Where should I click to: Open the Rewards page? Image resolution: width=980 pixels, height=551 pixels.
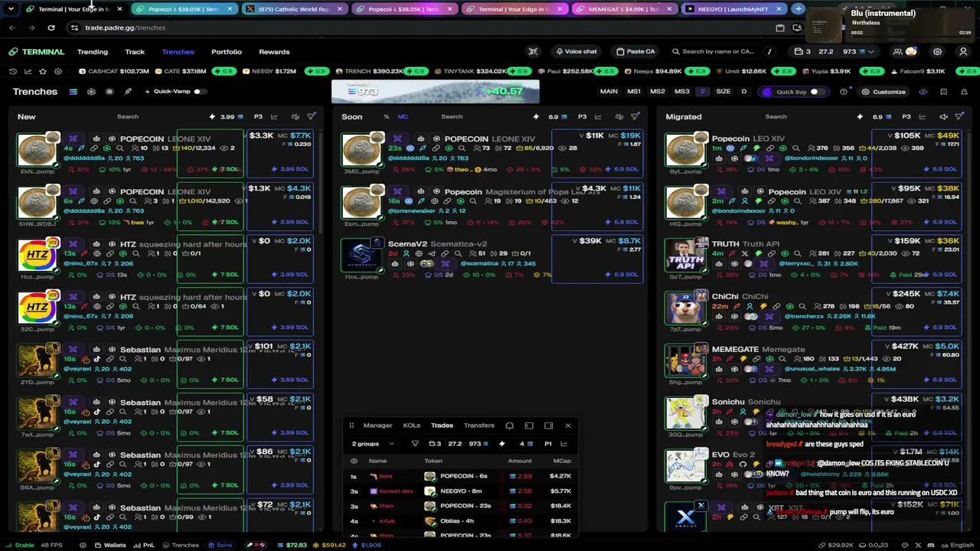tap(274, 52)
